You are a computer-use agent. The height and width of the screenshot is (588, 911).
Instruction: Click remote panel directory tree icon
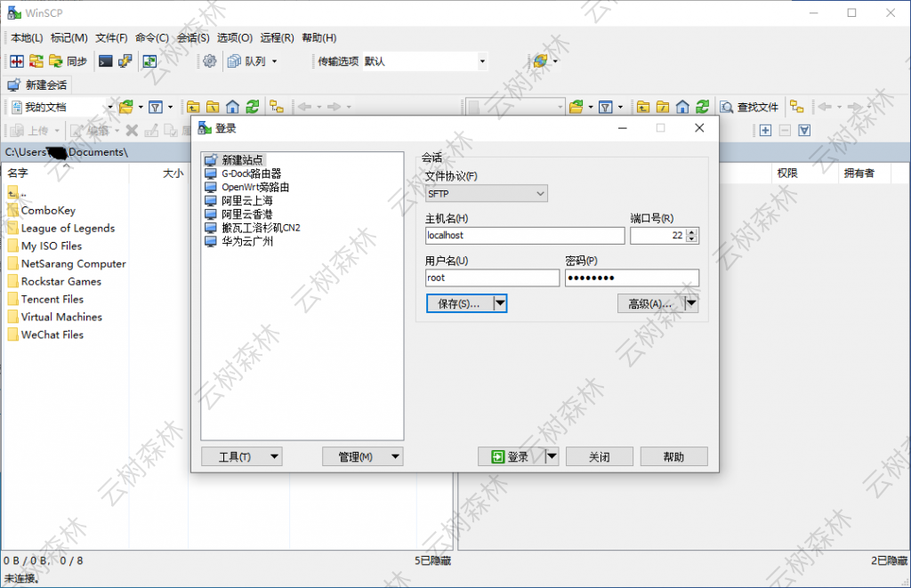(796, 107)
